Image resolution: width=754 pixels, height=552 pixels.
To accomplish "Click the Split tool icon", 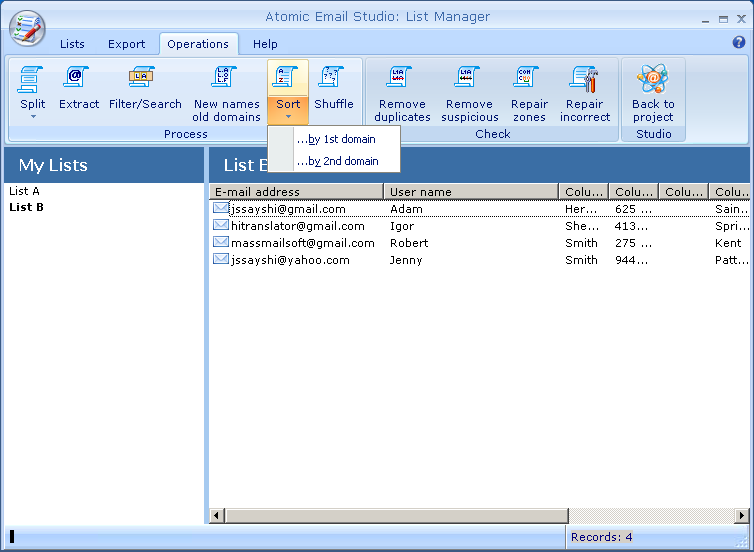I will (x=31, y=79).
